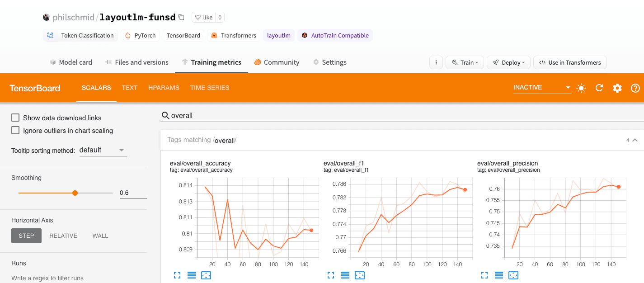Click the like button
The height and width of the screenshot is (283, 644).
203,17
